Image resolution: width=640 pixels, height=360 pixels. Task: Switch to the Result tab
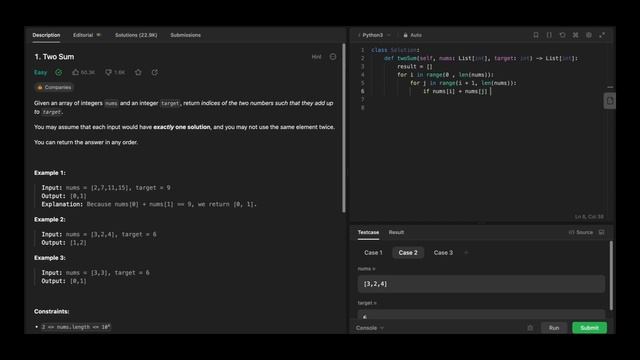(396, 232)
